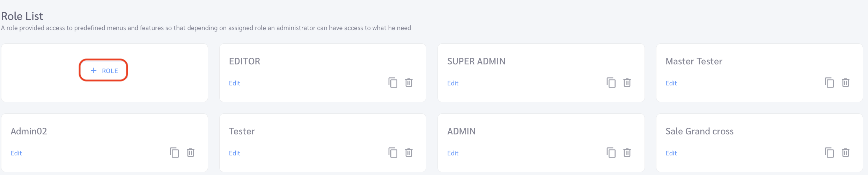Copy the Admin02 role
Viewport: 868px width, 175px height.
tap(174, 153)
